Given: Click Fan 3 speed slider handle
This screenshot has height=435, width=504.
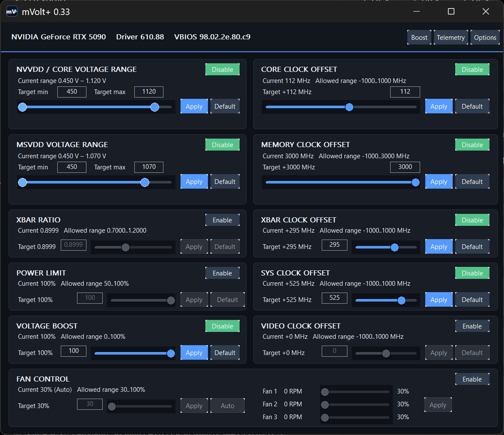Looking at the screenshot, I should click(x=325, y=417).
